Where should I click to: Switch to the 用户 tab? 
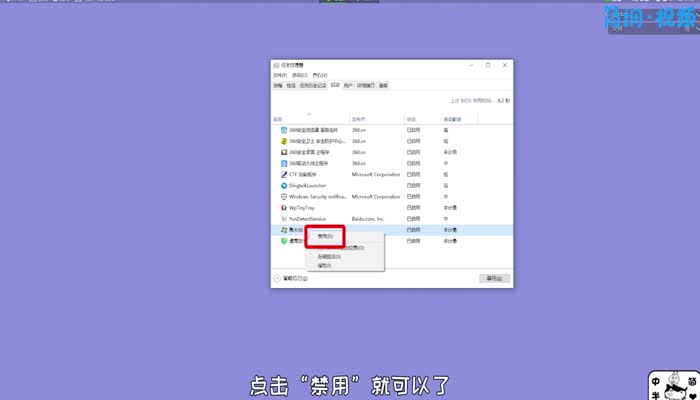point(348,86)
